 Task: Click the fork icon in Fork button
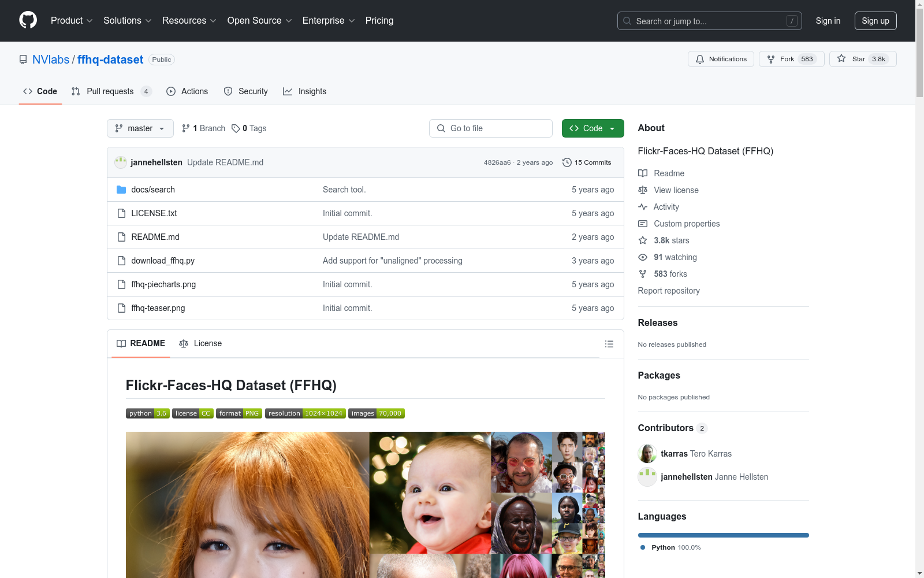pyautogui.click(x=771, y=59)
